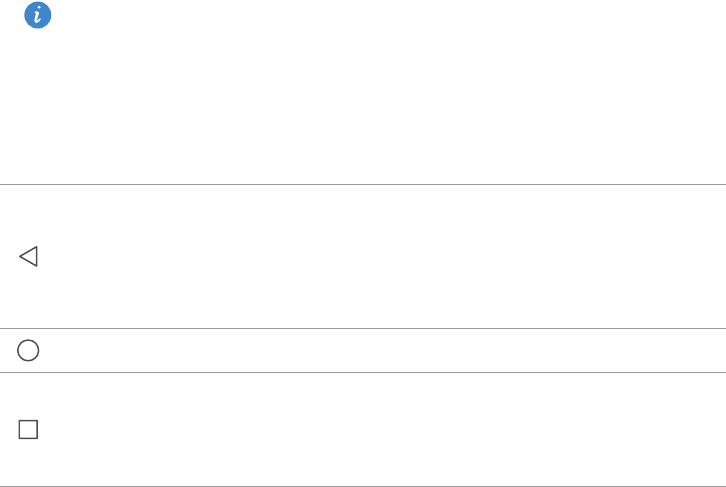726x487 pixels.
Task: Activate the blue circular i symbol
Action: tap(38, 15)
